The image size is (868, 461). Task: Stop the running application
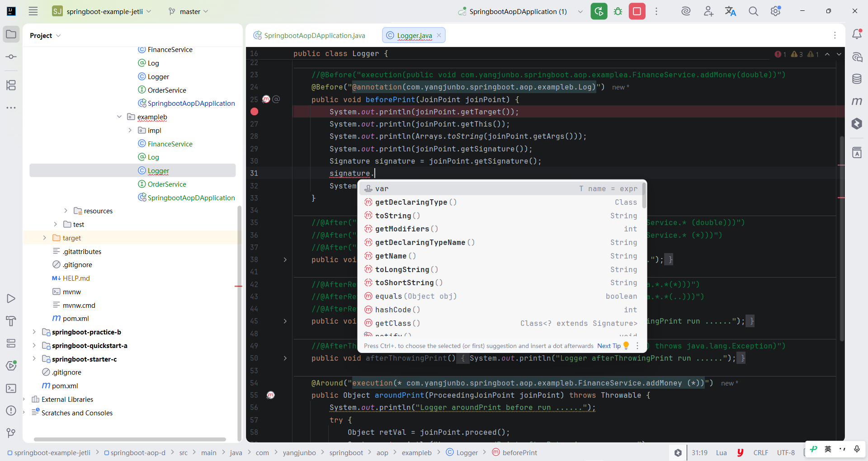[637, 11]
